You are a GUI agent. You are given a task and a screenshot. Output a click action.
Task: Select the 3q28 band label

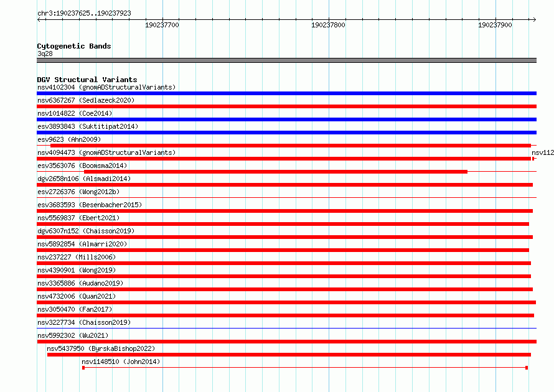45,54
